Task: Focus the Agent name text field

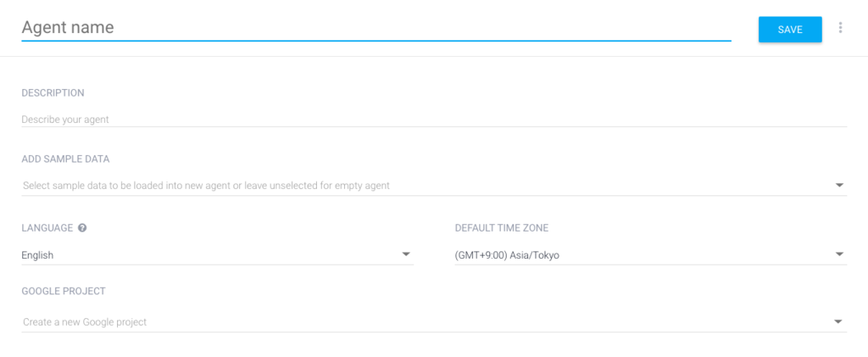Action: coord(373,27)
